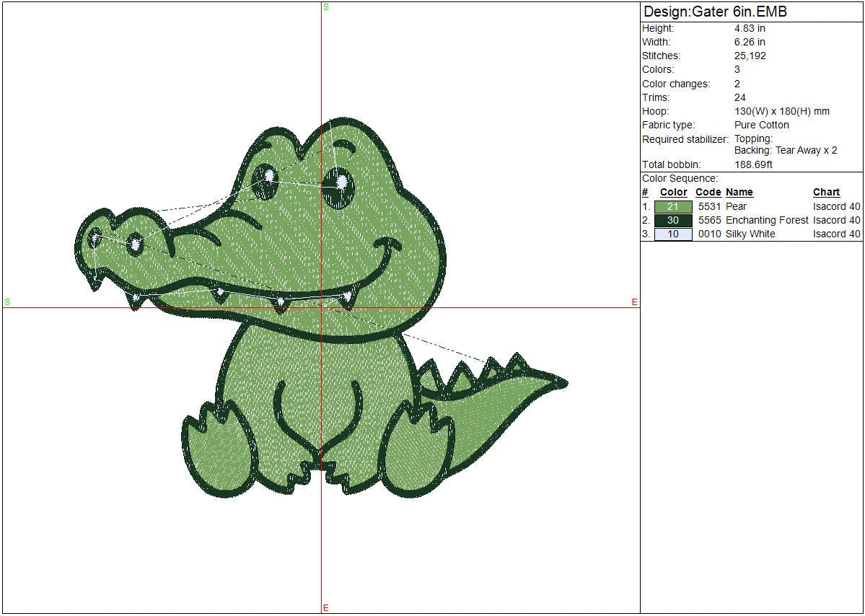Select the Name column header
The width and height of the screenshot is (865, 616).
click(x=739, y=192)
